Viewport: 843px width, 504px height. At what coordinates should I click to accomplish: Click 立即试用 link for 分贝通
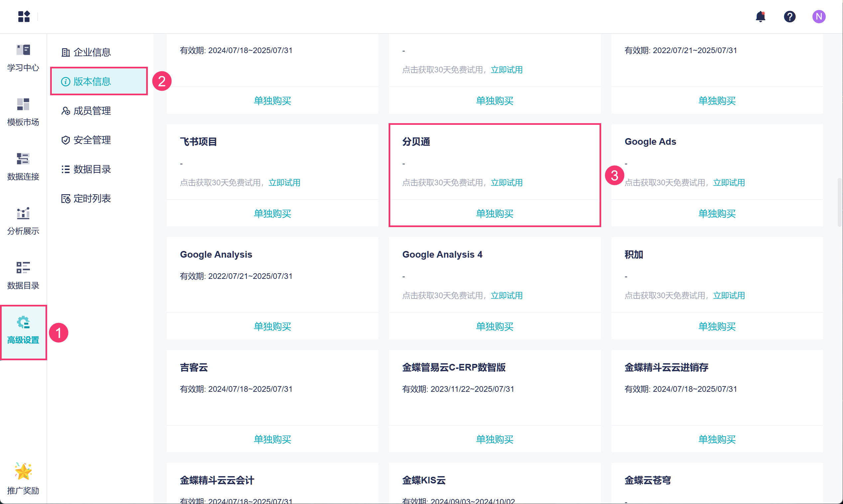point(507,183)
